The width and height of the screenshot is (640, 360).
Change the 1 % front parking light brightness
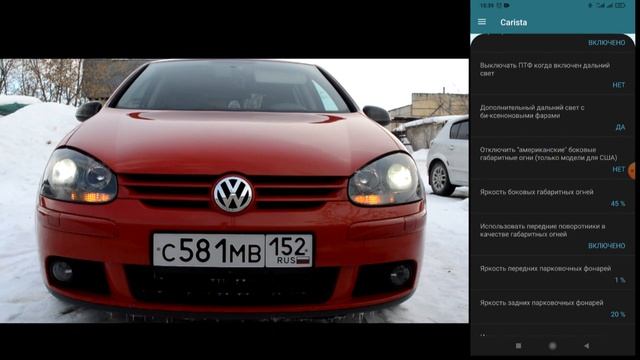[x=620, y=280]
